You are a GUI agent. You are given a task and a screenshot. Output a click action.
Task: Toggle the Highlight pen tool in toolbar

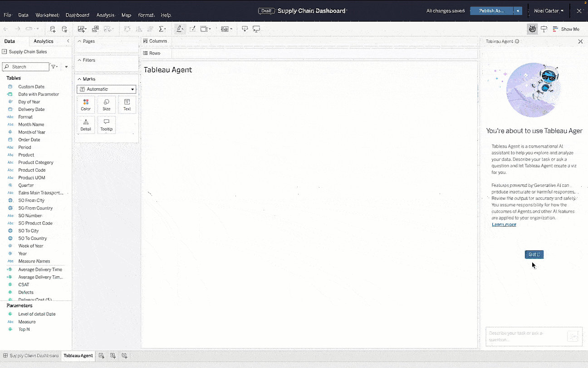click(x=179, y=29)
